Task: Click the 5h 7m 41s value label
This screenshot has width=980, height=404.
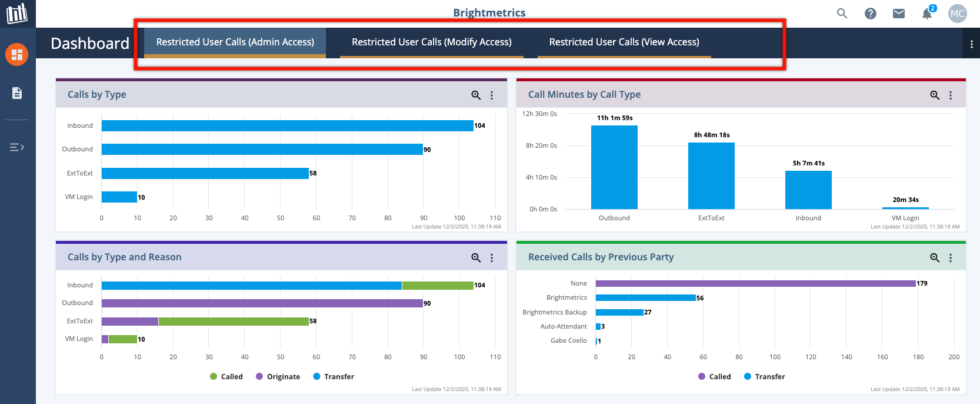Action: pos(809,163)
